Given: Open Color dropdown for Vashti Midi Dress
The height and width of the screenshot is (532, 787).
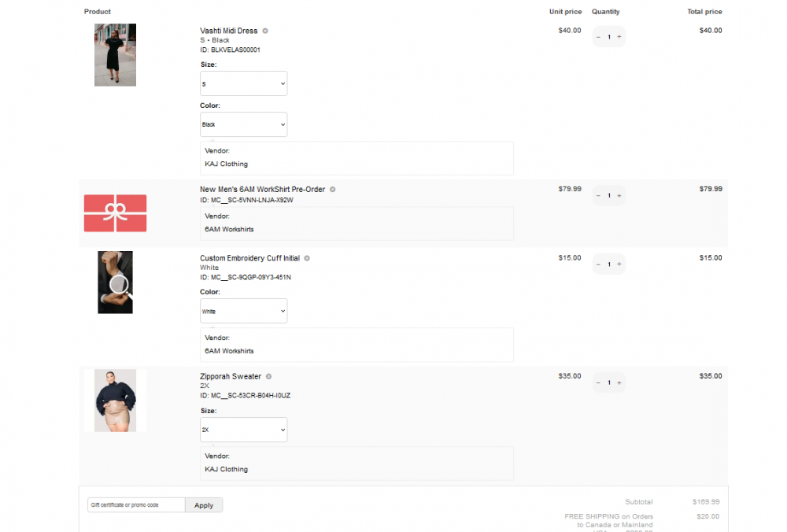Looking at the screenshot, I should pyautogui.click(x=243, y=124).
